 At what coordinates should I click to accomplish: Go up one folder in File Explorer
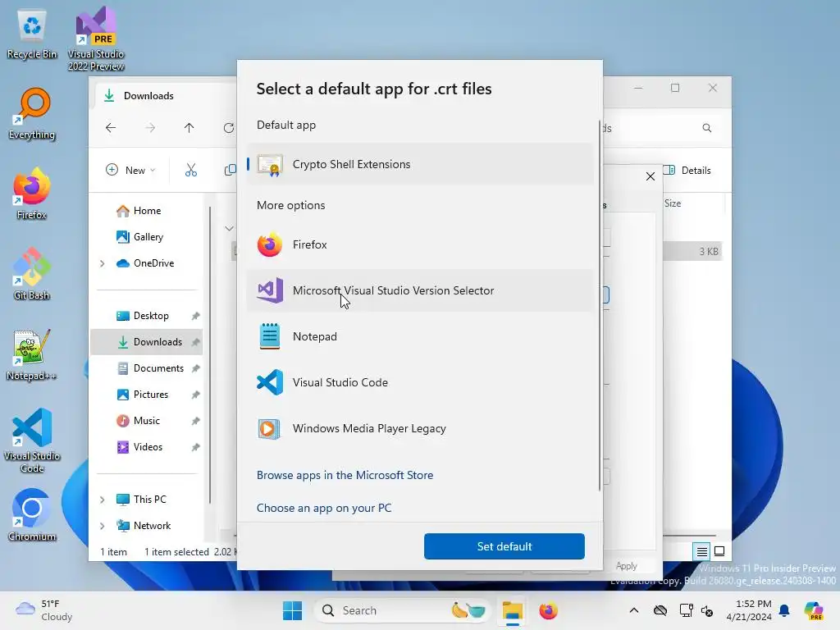tap(189, 128)
